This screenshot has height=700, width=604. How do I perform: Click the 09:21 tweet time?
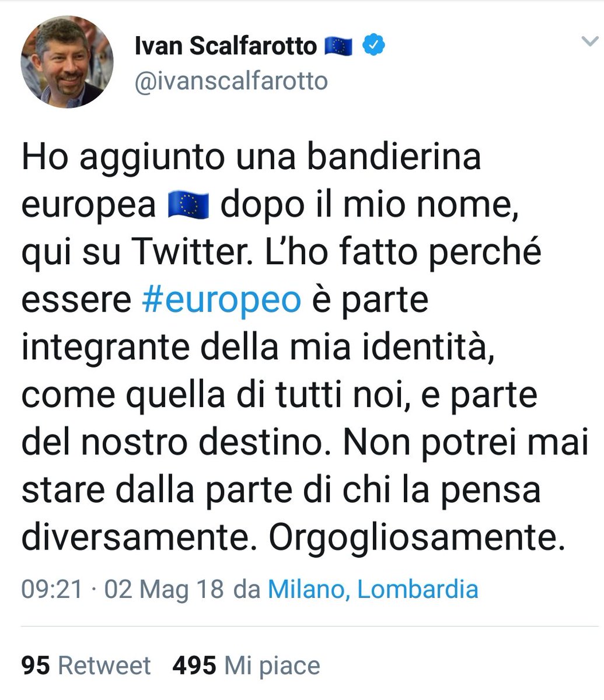tap(52, 589)
